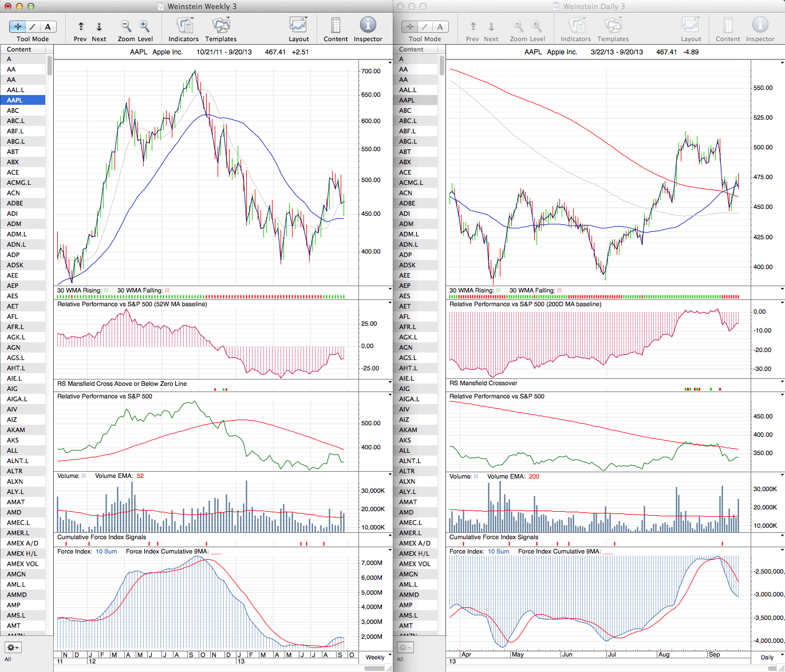Viewport: 785px width, 672px height.
Task: Zoom out using the minus magnifier in Weekly toolbar
Action: click(x=125, y=26)
